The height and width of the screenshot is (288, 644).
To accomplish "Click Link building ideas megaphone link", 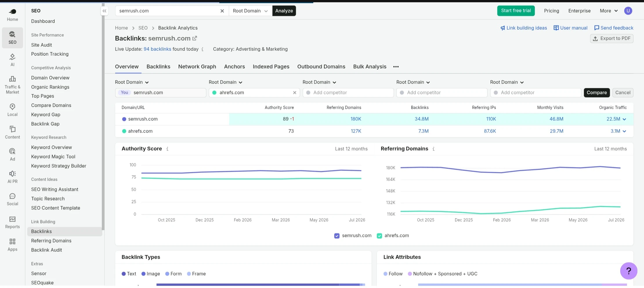I will 524,28.
